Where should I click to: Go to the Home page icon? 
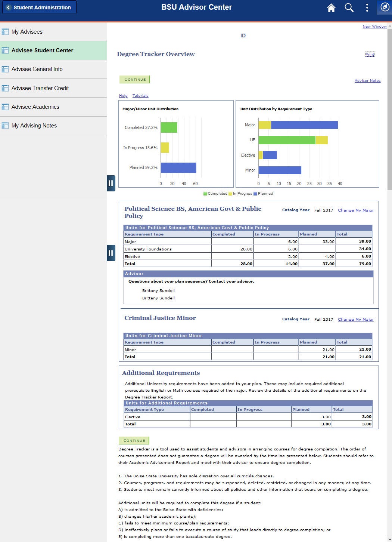click(331, 7)
